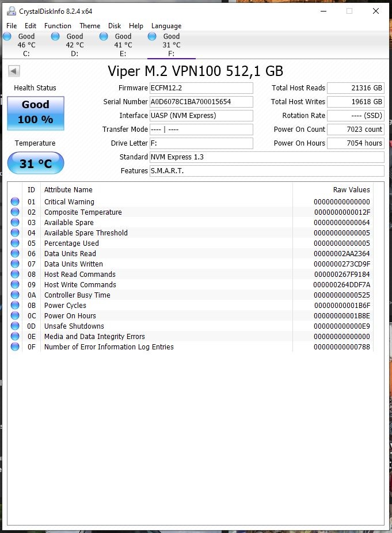Open the Function menu
The width and height of the screenshot is (392, 533).
tap(58, 26)
